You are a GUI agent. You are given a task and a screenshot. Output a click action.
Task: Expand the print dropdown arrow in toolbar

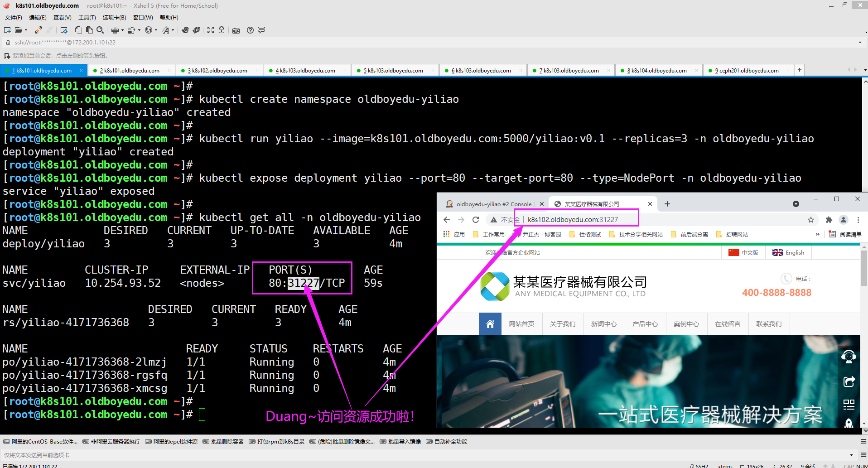point(122,30)
